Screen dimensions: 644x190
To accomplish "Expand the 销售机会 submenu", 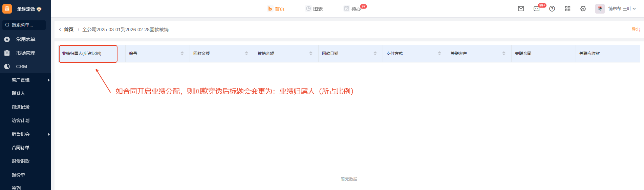I will click(49, 134).
